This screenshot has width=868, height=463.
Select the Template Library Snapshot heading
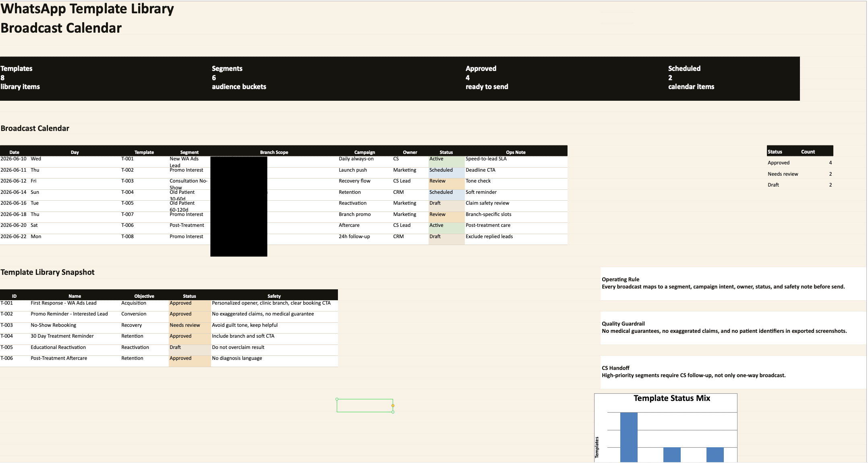48,272
